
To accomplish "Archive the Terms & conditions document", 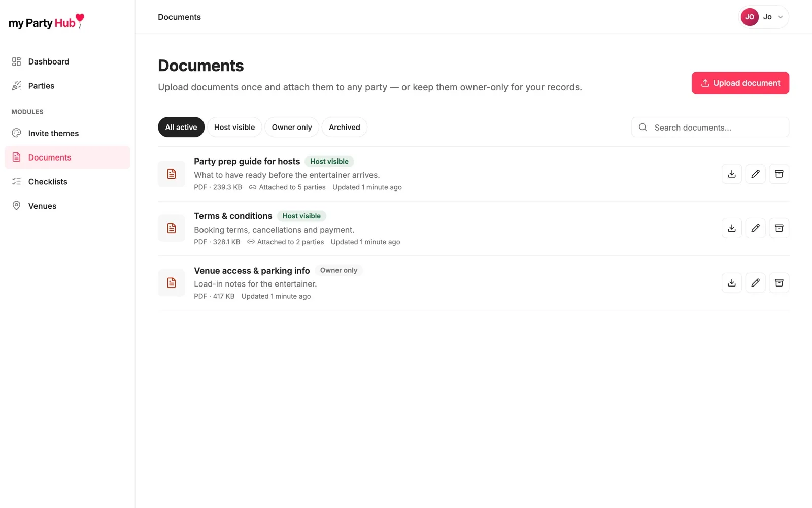I will (779, 228).
